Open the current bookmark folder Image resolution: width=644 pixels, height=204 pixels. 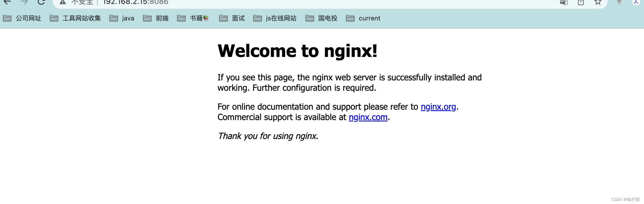[363, 18]
